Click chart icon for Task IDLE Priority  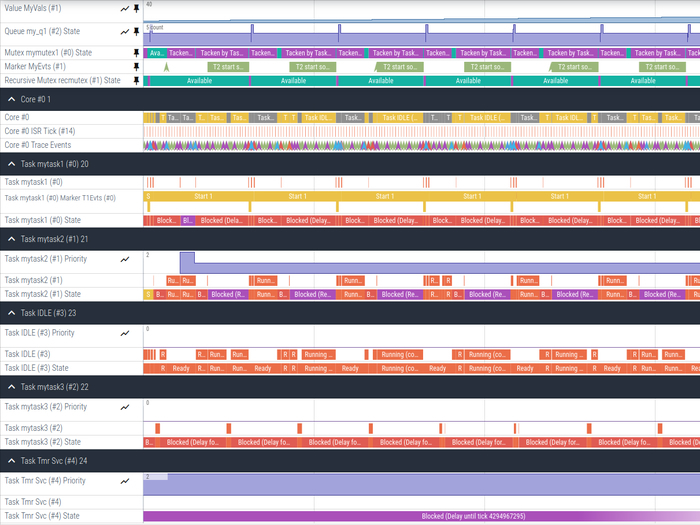click(125, 333)
